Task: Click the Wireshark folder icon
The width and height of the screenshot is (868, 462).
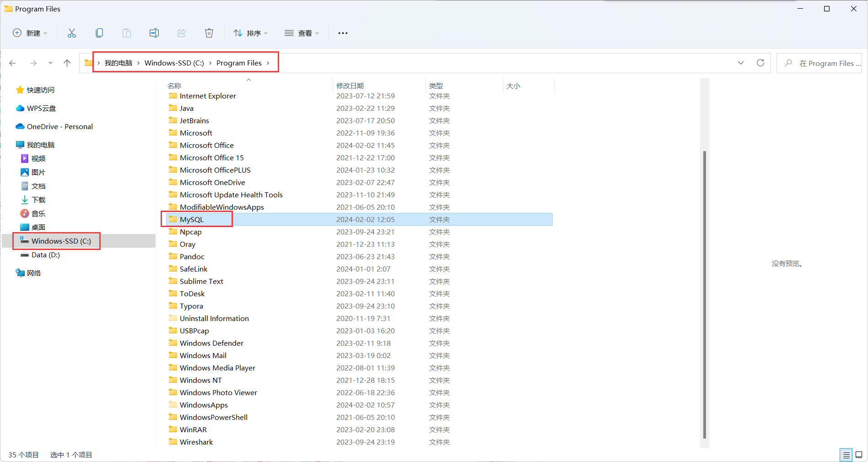Action: (173, 442)
